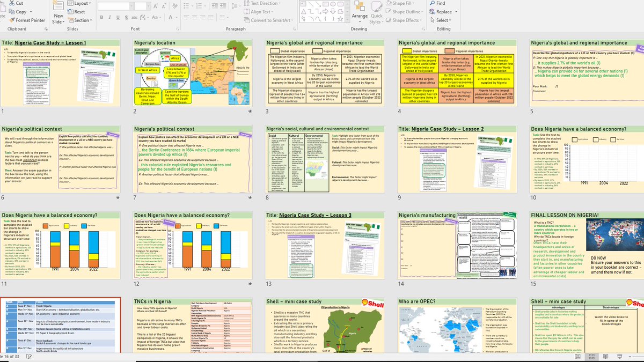
Task: Toggle Underline formatting
Action: click(118, 18)
